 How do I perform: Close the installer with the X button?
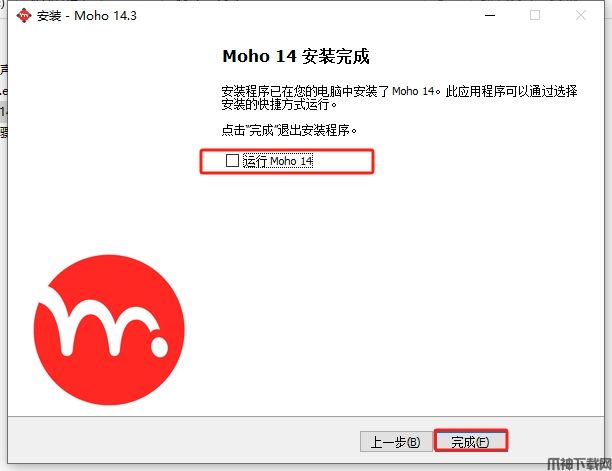point(581,15)
